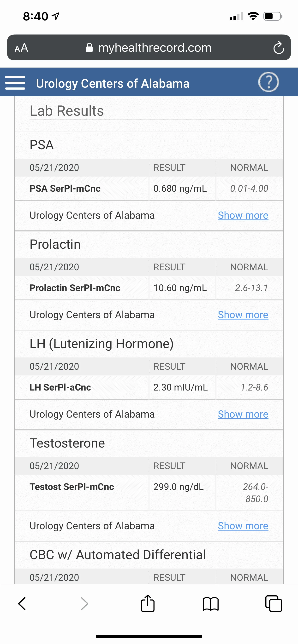Show more for PSA result
The image size is (298, 644).
tap(243, 215)
